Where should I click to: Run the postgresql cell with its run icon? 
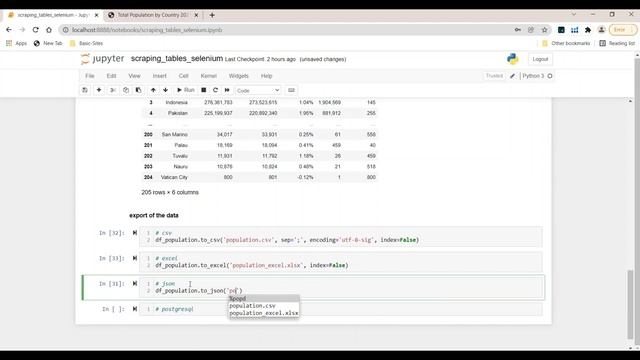click(x=135, y=309)
